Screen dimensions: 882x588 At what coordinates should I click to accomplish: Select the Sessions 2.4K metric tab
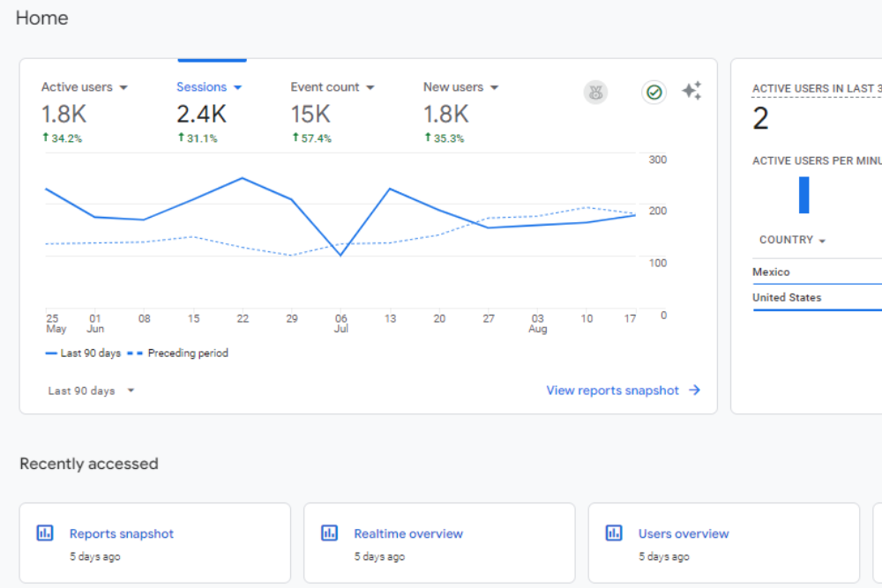click(209, 111)
